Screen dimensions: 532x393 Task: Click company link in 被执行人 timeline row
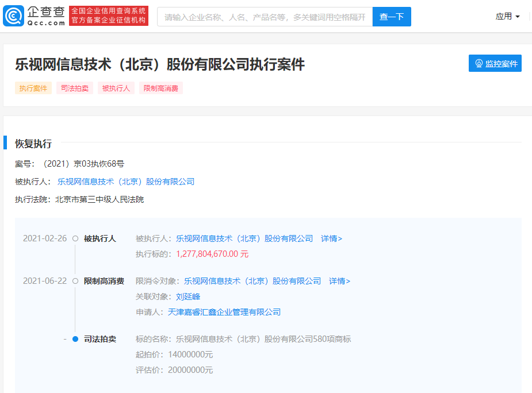(244, 238)
